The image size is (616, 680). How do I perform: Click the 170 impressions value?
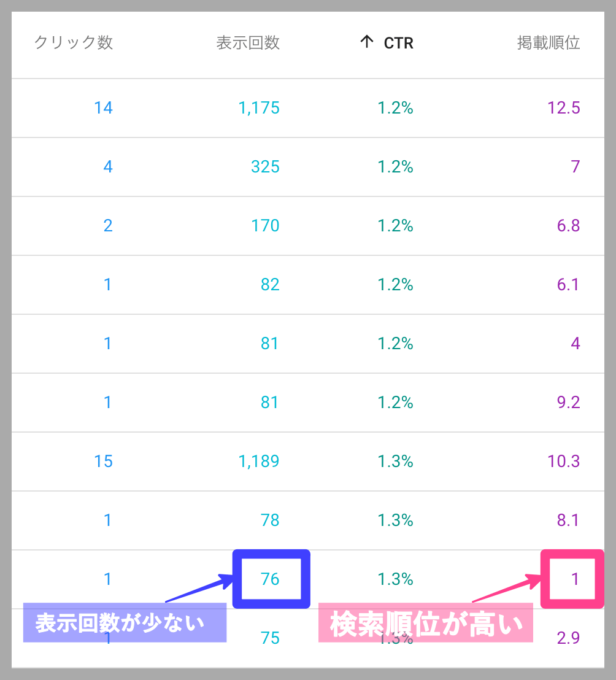[x=265, y=225]
